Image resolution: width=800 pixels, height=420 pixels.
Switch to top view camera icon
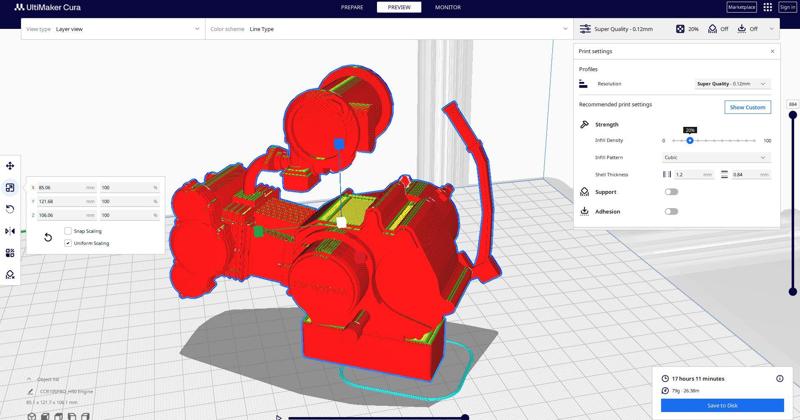58,416
